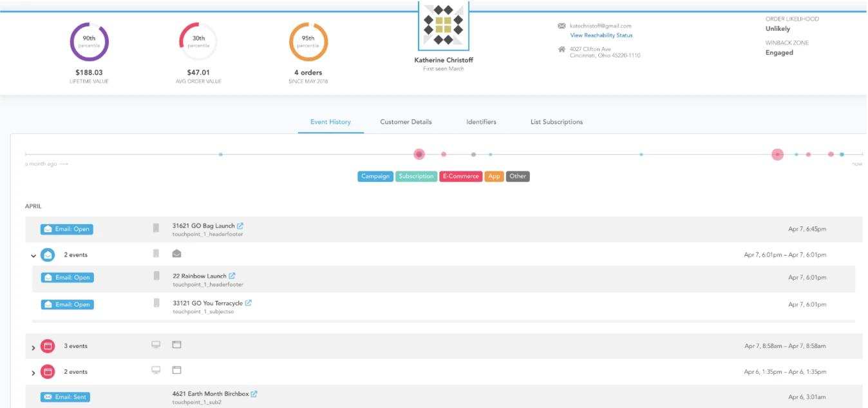Expand the Apr 6, 1:35pm 2 events group

[33, 373]
